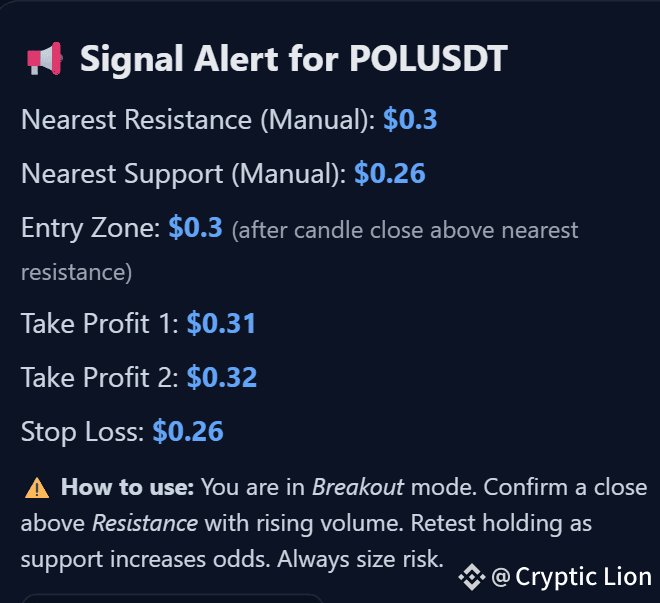Click the italic word Resistance
This screenshot has width=660, height=603.
tap(145, 523)
